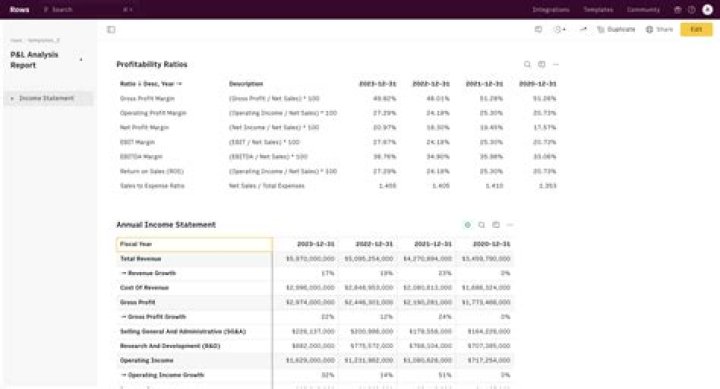Select the '(EBIT / Net Sales) * 100' description cell

pyautogui.click(x=264, y=142)
